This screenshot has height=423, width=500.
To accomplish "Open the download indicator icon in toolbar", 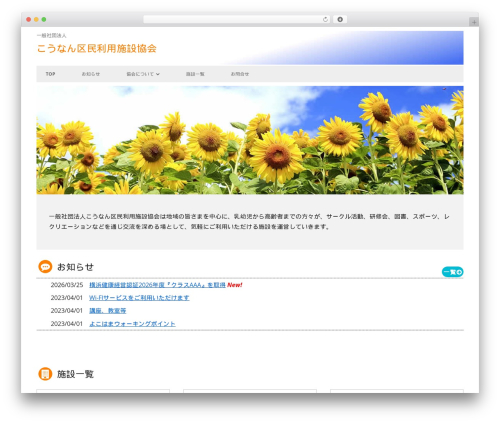I will point(340,20).
